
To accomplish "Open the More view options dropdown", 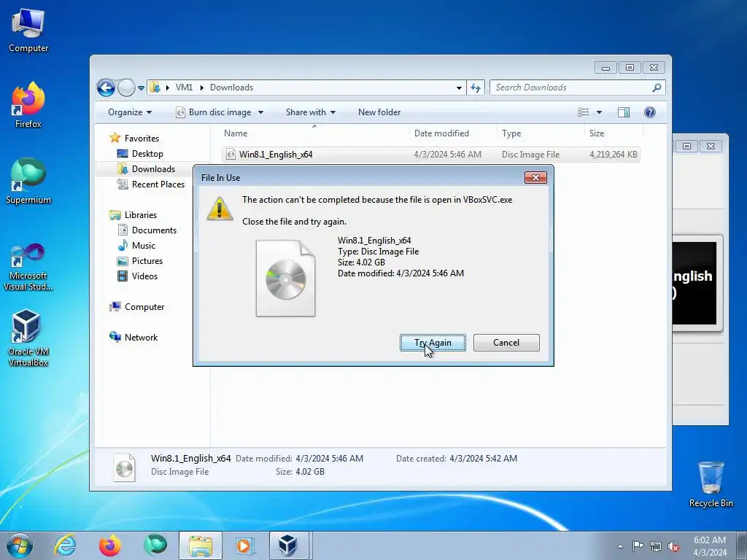I will pyautogui.click(x=600, y=112).
